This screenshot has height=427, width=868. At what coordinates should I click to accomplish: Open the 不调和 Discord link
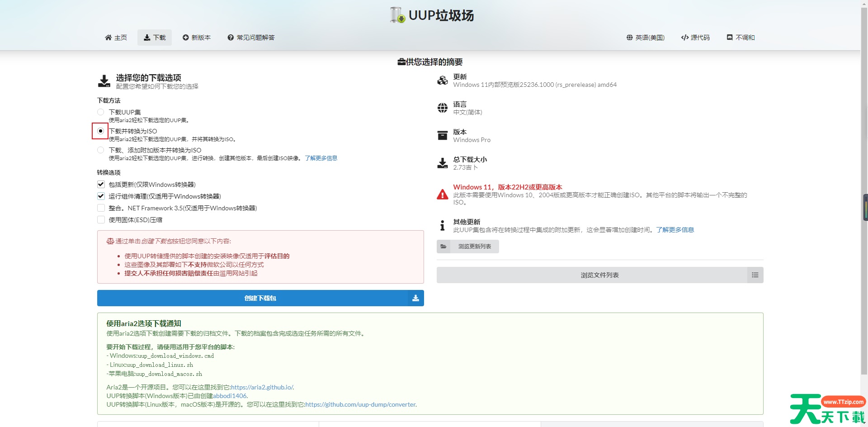pos(741,38)
